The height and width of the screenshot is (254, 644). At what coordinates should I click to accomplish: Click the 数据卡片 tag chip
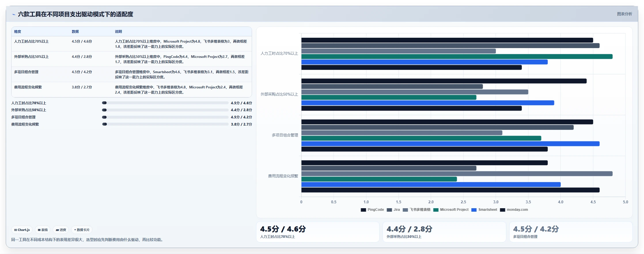pyautogui.click(x=82, y=230)
